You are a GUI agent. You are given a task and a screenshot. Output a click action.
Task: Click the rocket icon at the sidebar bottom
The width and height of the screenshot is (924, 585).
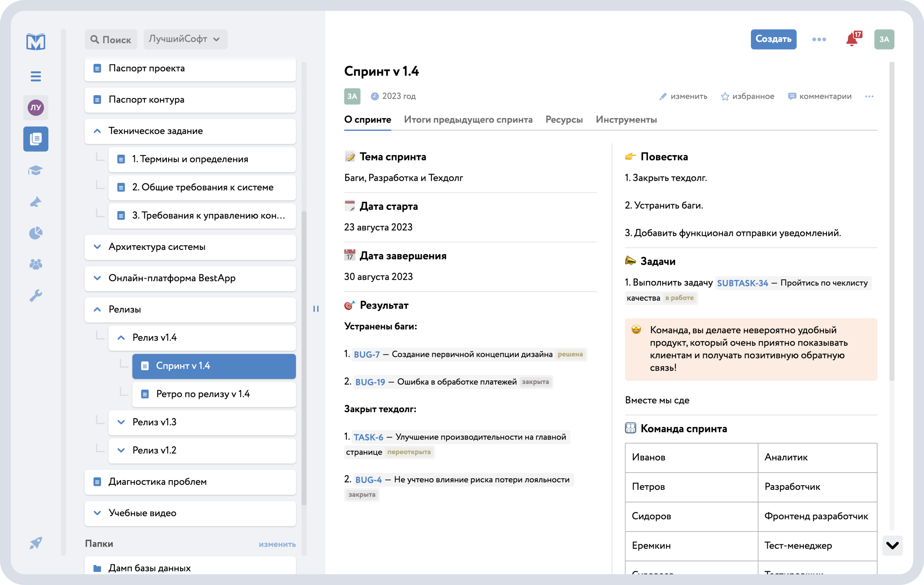coord(36,543)
